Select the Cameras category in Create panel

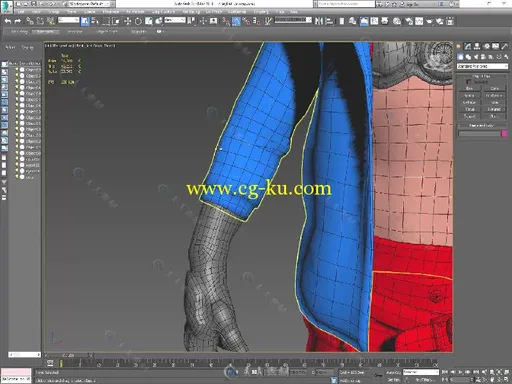pyautogui.click(x=483, y=57)
